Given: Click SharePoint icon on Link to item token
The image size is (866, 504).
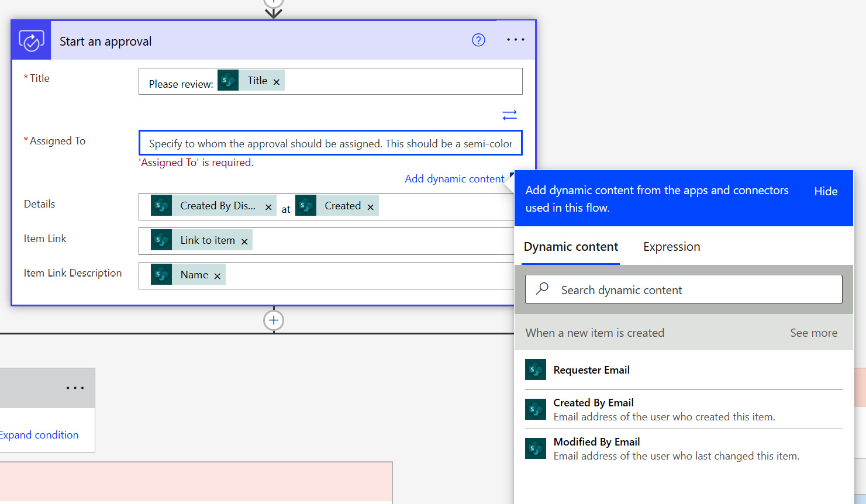Looking at the screenshot, I should pos(161,240).
